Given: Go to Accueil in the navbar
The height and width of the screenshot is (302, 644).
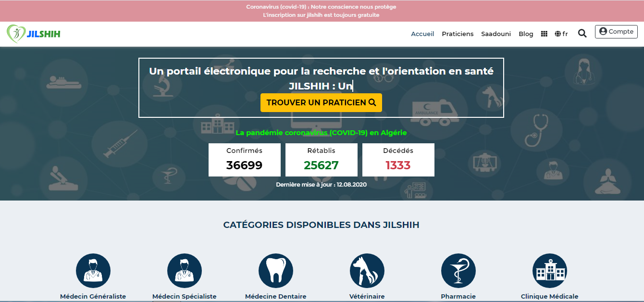Looking at the screenshot, I should pos(422,34).
